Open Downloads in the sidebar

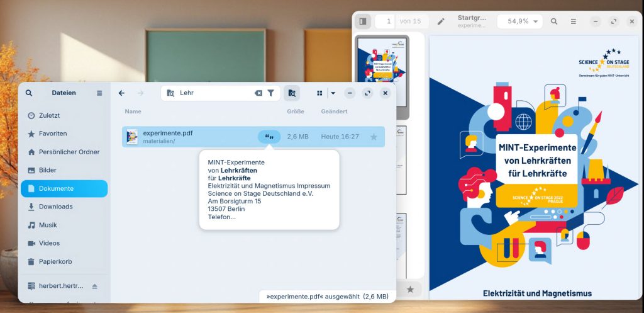[x=55, y=207]
